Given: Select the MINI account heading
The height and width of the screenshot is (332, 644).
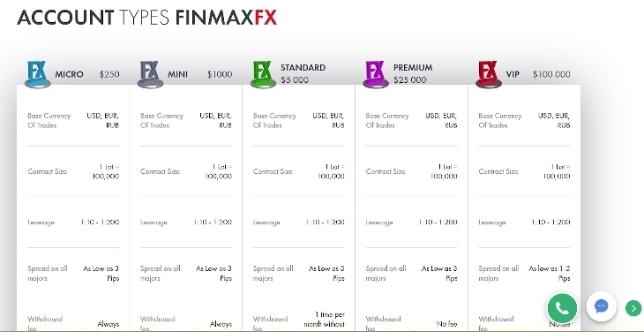Looking at the screenshot, I should (x=177, y=74).
